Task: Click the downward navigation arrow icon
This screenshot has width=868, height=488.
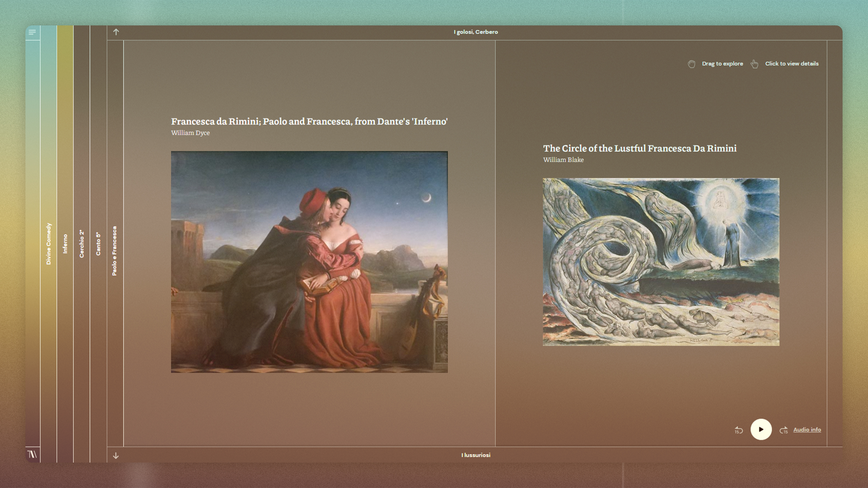Action: coord(116,455)
